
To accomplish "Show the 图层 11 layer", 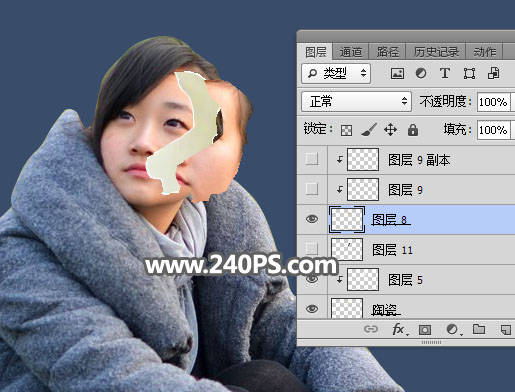I will coord(312,248).
